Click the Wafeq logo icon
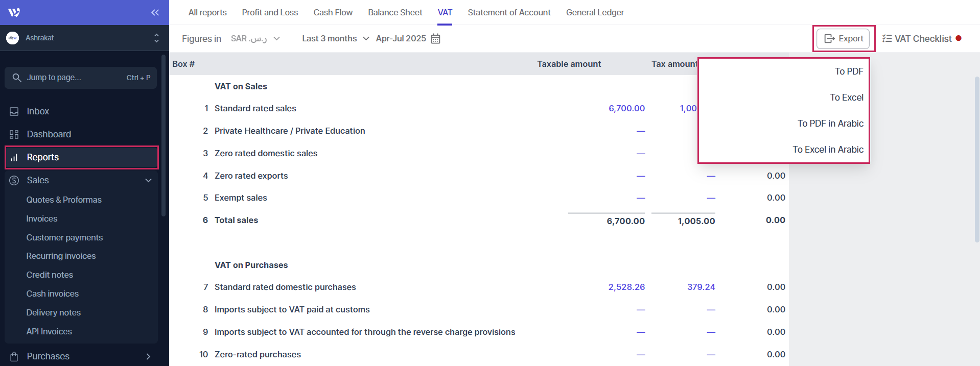Viewport: 980px width, 366px height. tap(14, 12)
